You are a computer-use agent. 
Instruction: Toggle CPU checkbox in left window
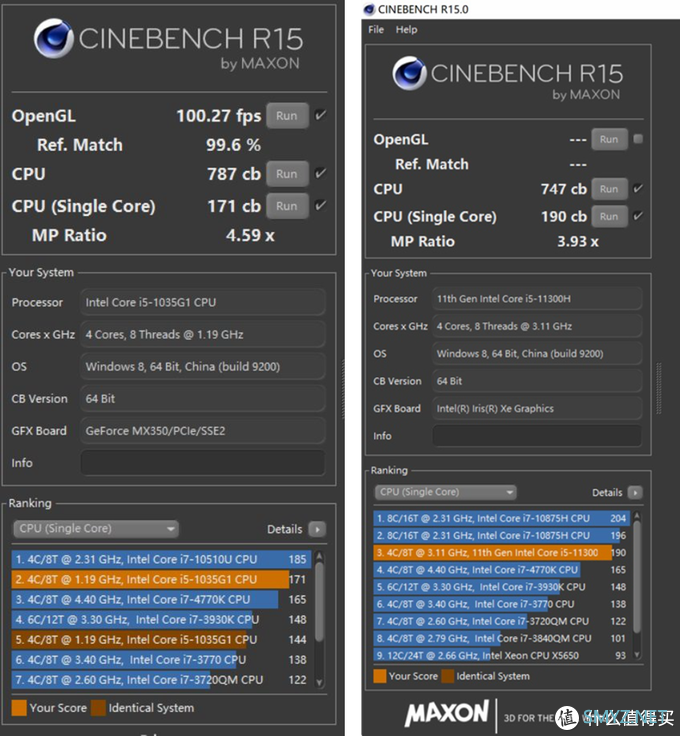click(321, 173)
